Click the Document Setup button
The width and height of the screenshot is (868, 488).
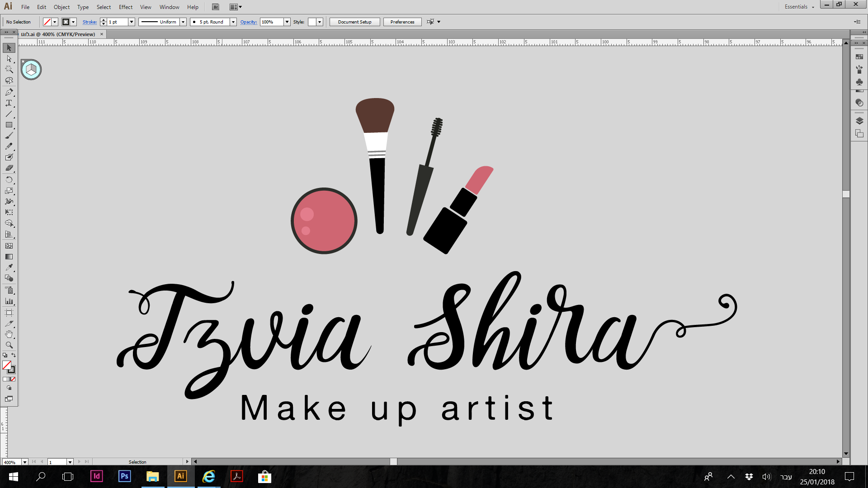pos(354,22)
